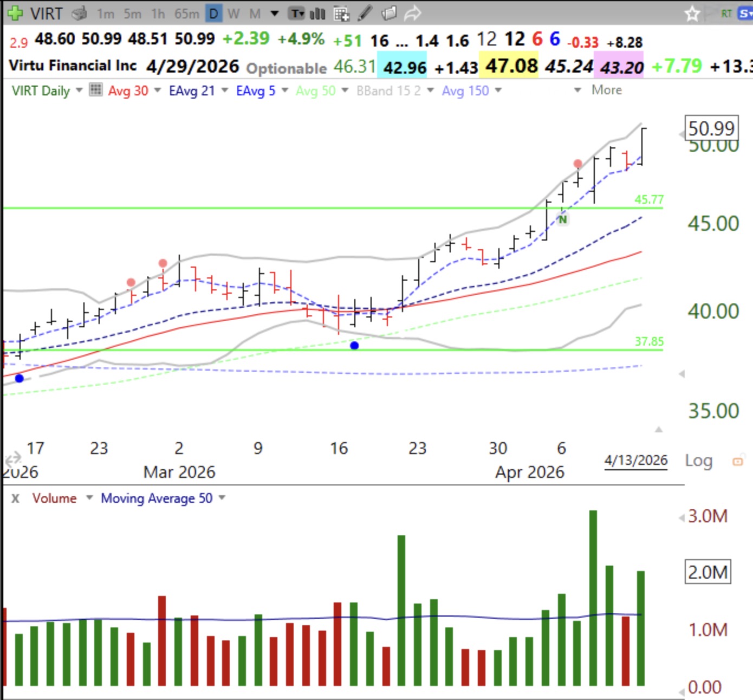The image size is (753, 700).
Task: Click the pink dot marker above the April 7 bar
Action: click(578, 164)
